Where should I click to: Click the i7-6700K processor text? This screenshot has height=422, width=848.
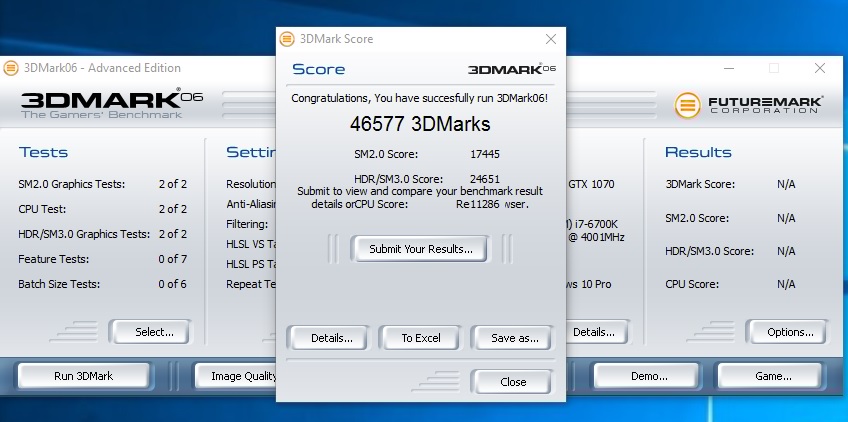point(597,223)
